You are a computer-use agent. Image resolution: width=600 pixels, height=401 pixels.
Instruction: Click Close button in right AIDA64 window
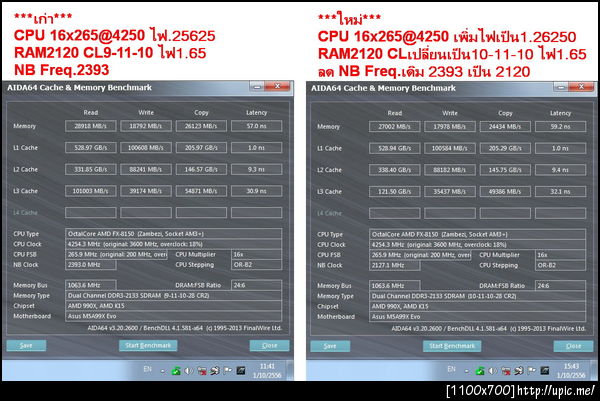[x=573, y=346]
